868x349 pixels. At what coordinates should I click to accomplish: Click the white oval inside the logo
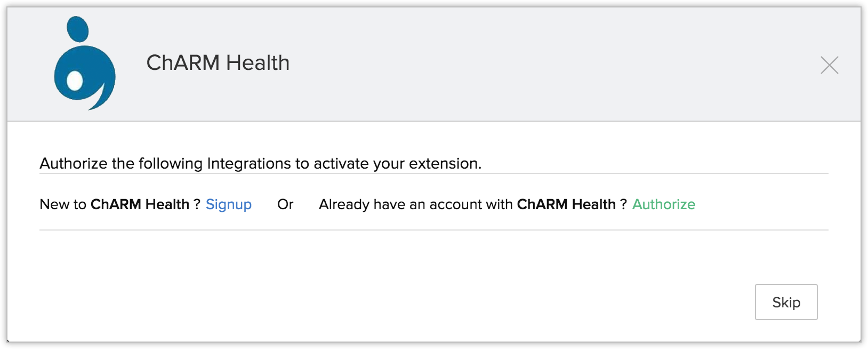75,81
